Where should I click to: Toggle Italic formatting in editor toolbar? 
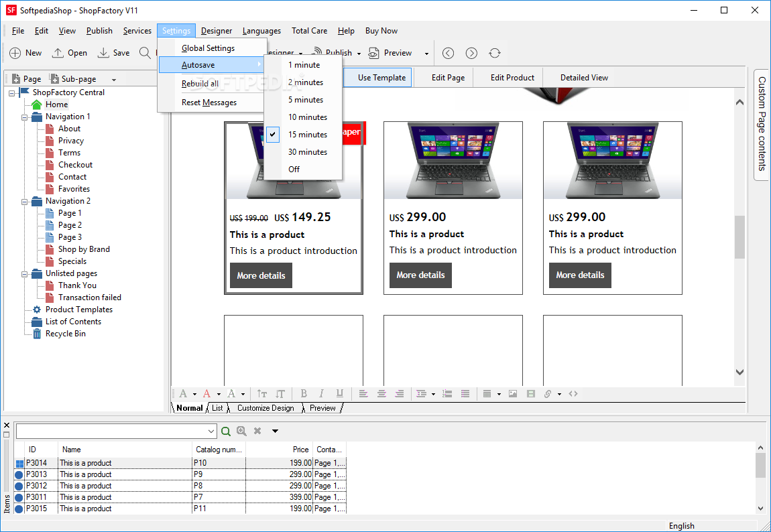coord(321,393)
